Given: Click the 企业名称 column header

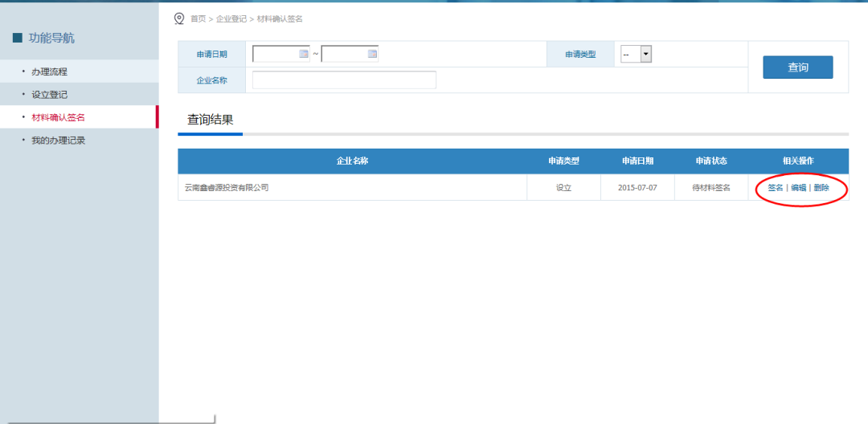Looking at the screenshot, I should tap(353, 161).
